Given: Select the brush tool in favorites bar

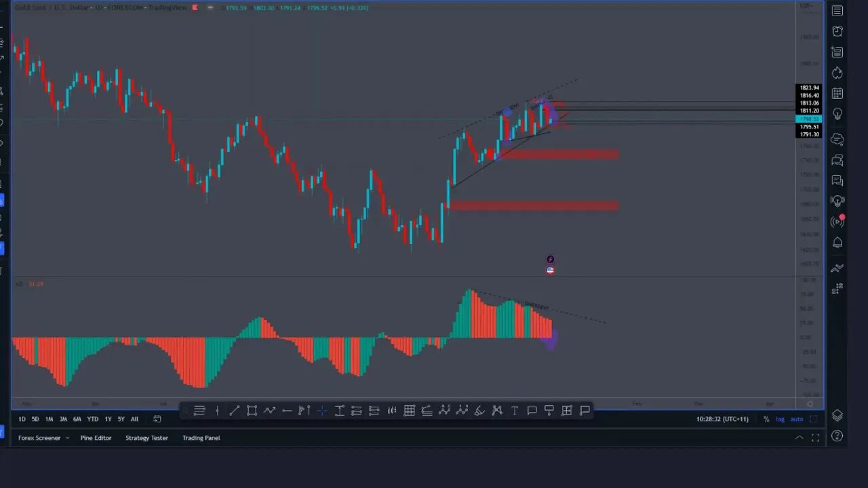Looking at the screenshot, I should pos(479,410).
